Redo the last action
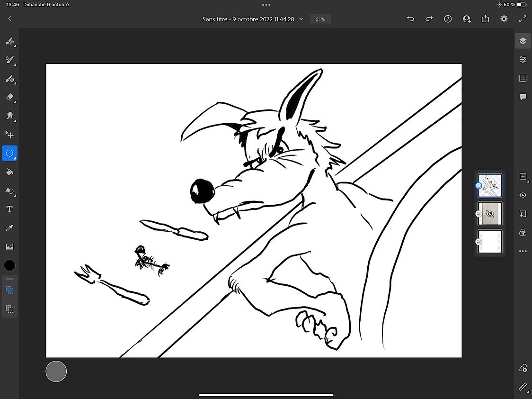 (x=429, y=19)
